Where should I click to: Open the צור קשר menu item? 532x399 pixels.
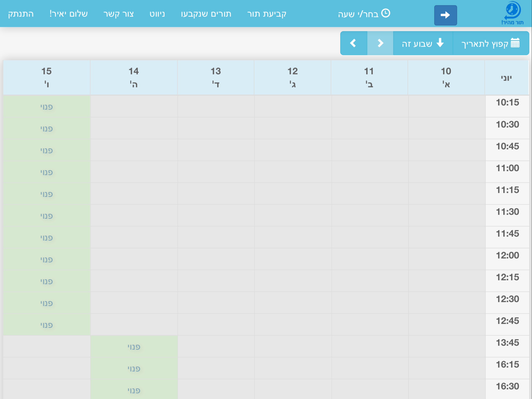tap(119, 14)
